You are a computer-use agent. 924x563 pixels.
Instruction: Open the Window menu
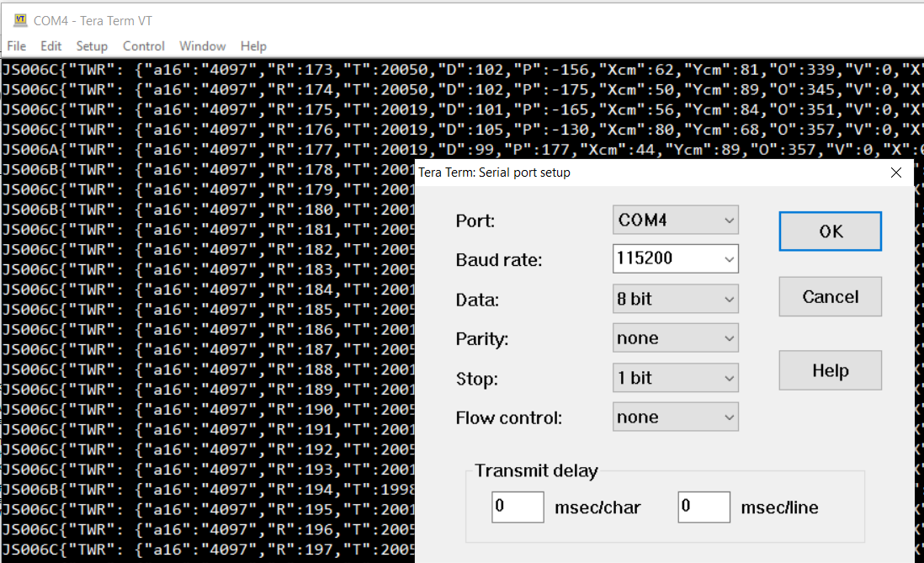pos(202,46)
